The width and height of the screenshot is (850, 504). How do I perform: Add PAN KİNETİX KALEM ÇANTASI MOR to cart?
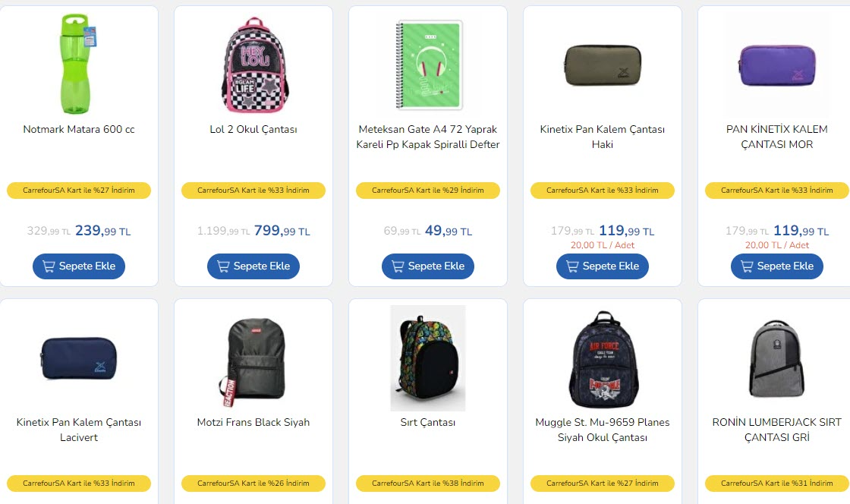click(x=777, y=266)
